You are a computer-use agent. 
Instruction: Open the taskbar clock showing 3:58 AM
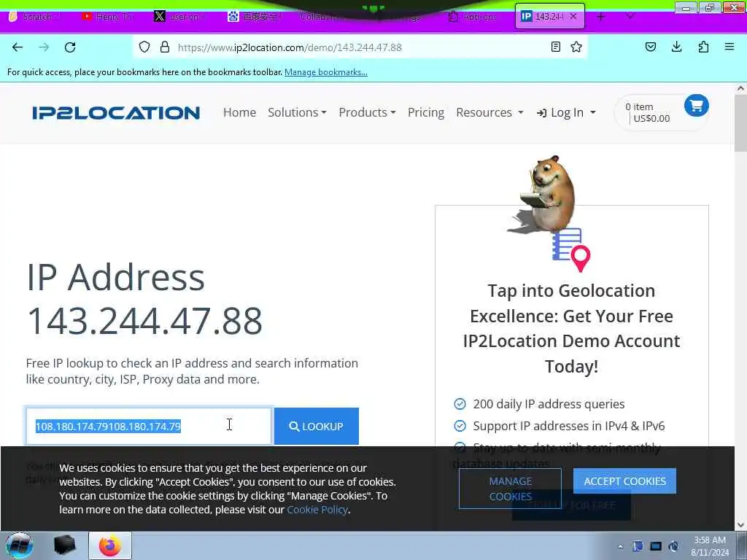(710, 546)
